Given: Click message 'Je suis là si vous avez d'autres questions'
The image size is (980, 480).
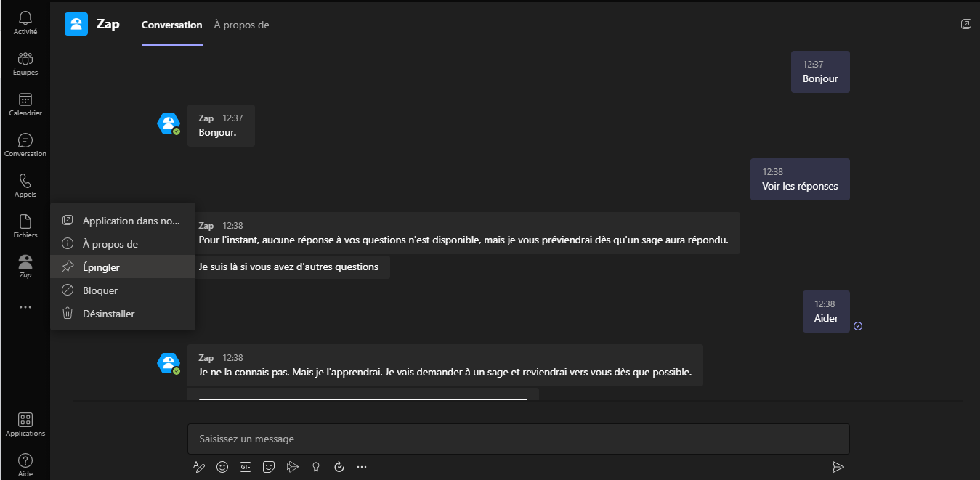Looking at the screenshot, I should 288,267.
